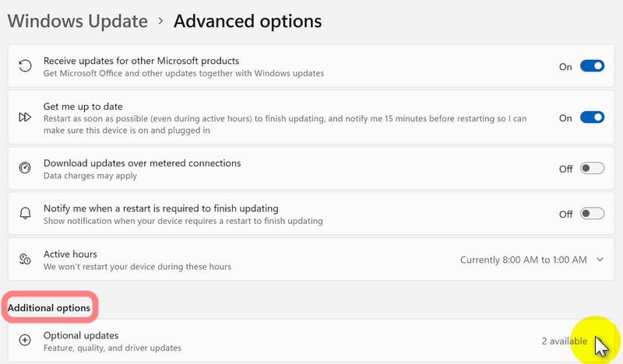Image resolution: width=623 pixels, height=364 pixels.
Task: Select the Additional options heading
Action: pos(49,309)
